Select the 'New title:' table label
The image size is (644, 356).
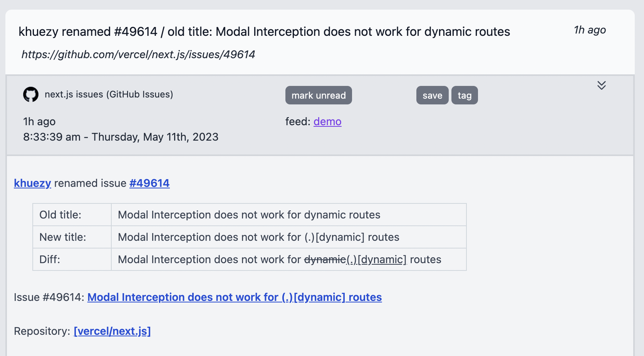[63, 237]
